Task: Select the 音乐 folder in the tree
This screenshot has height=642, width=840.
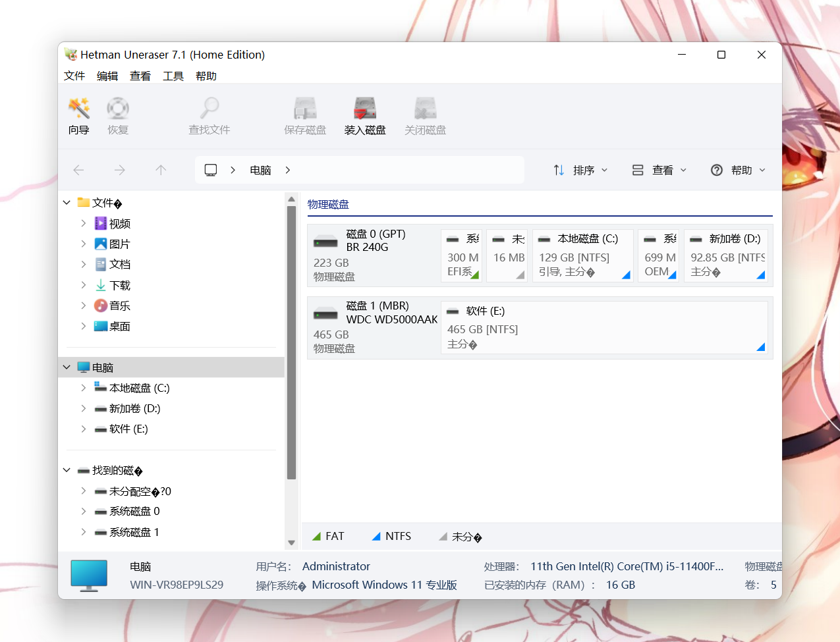Action: [113, 306]
